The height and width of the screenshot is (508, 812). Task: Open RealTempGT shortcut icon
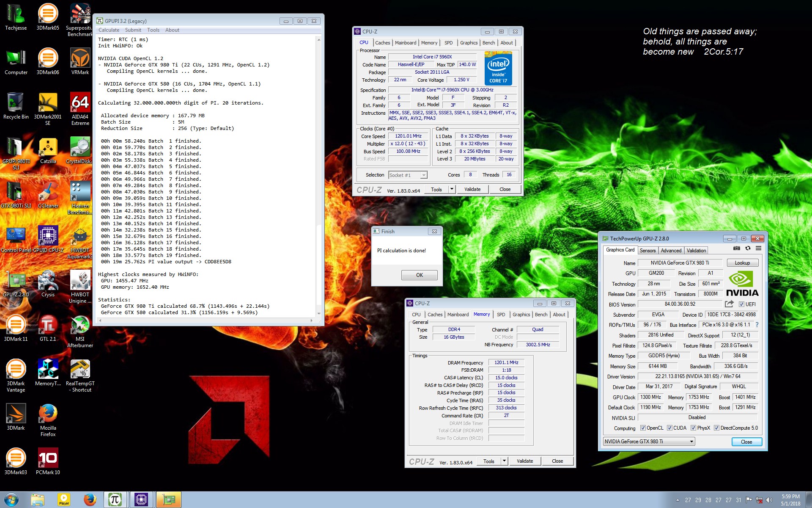[x=80, y=375]
